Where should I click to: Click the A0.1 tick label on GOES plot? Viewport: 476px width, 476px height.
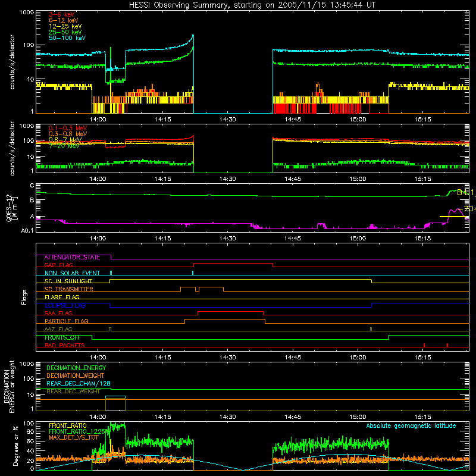(27, 230)
